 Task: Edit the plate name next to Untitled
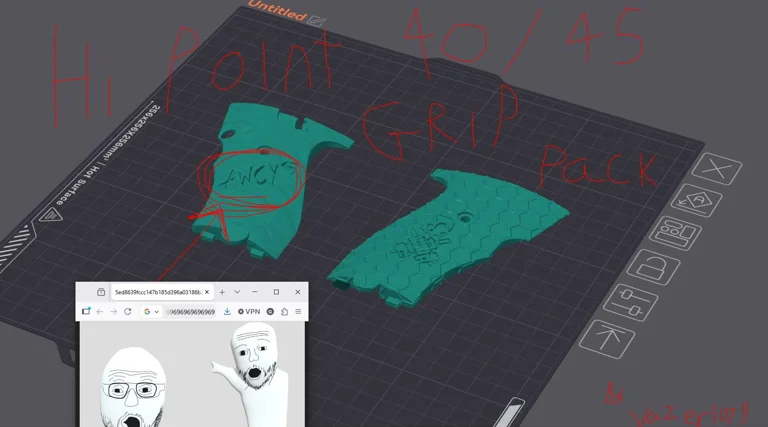[x=317, y=21]
